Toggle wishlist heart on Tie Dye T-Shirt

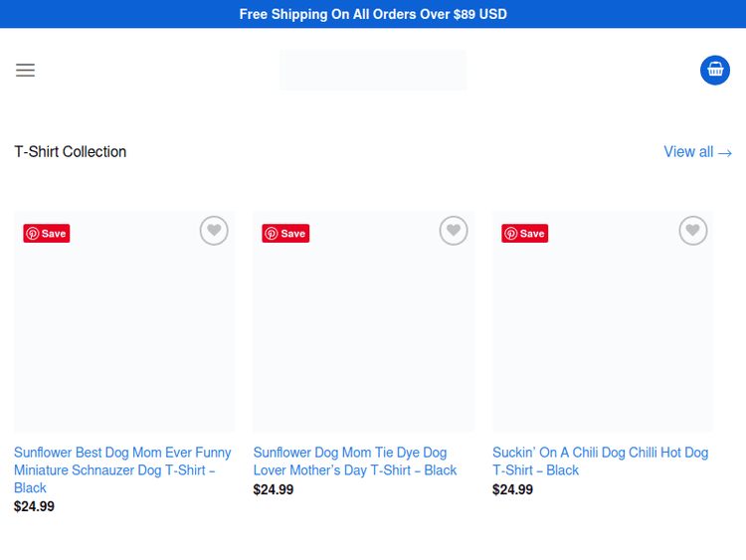[454, 231]
